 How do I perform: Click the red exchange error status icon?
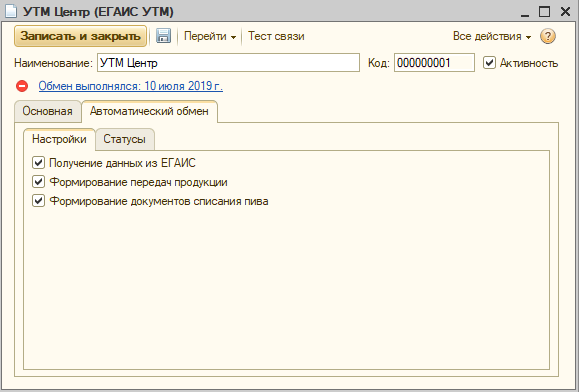[22, 86]
